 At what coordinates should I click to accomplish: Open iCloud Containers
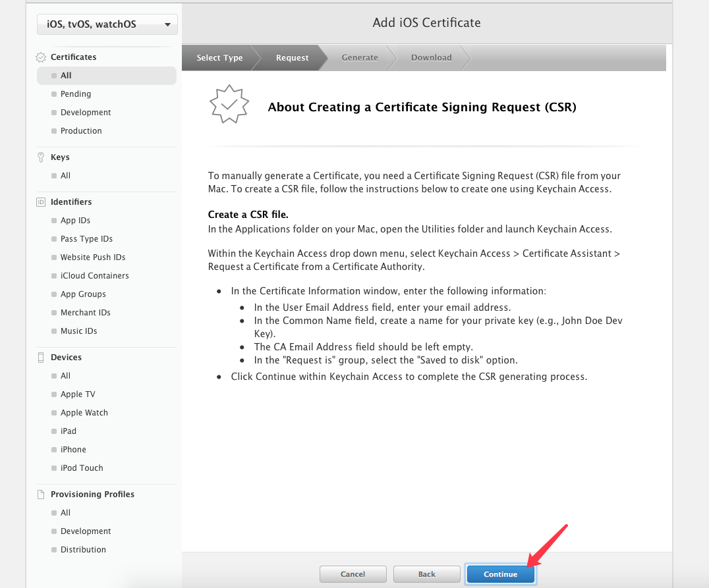[x=94, y=276]
